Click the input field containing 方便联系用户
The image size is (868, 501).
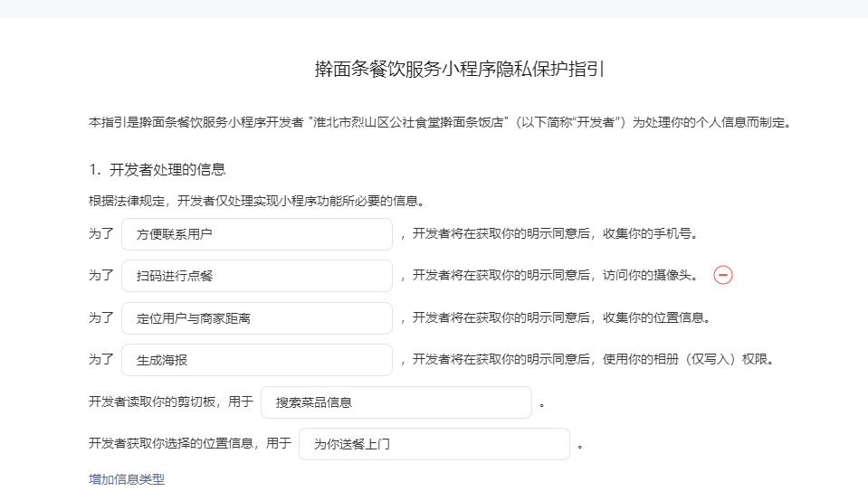(257, 234)
